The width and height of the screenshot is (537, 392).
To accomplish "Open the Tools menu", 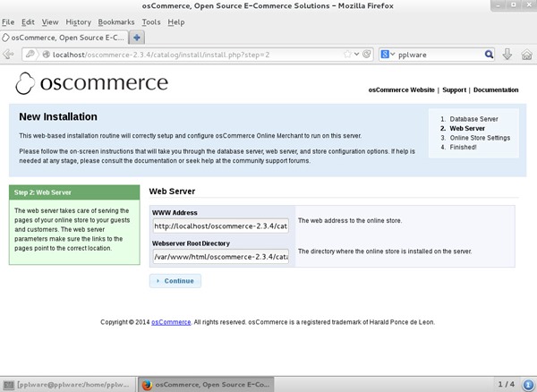I will (151, 22).
